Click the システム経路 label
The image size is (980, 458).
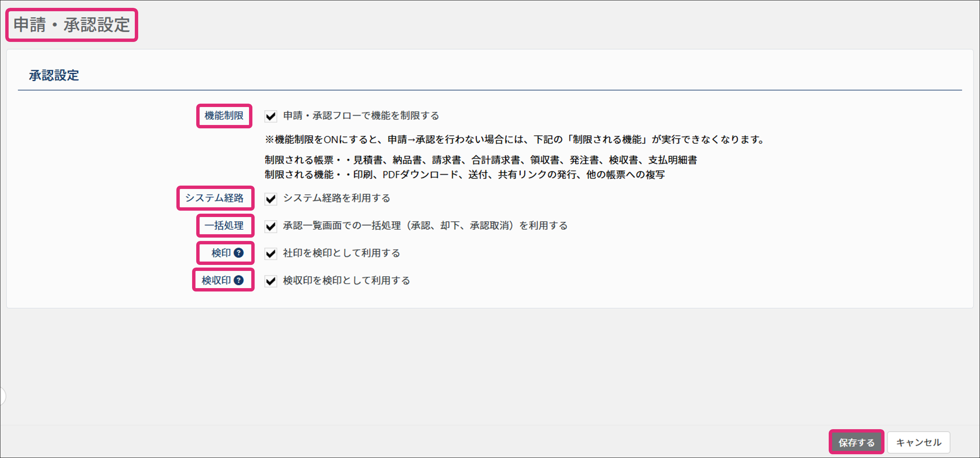pos(214,198)
